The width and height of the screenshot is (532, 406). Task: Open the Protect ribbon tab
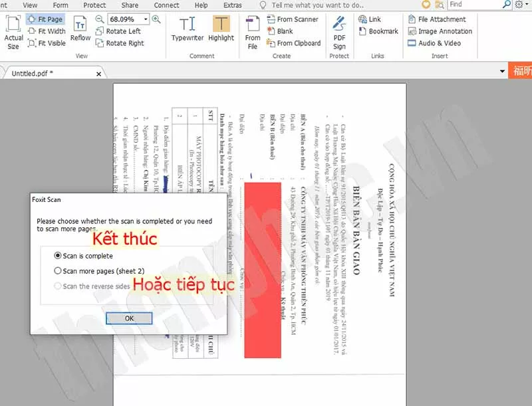[x=94, y=5]
